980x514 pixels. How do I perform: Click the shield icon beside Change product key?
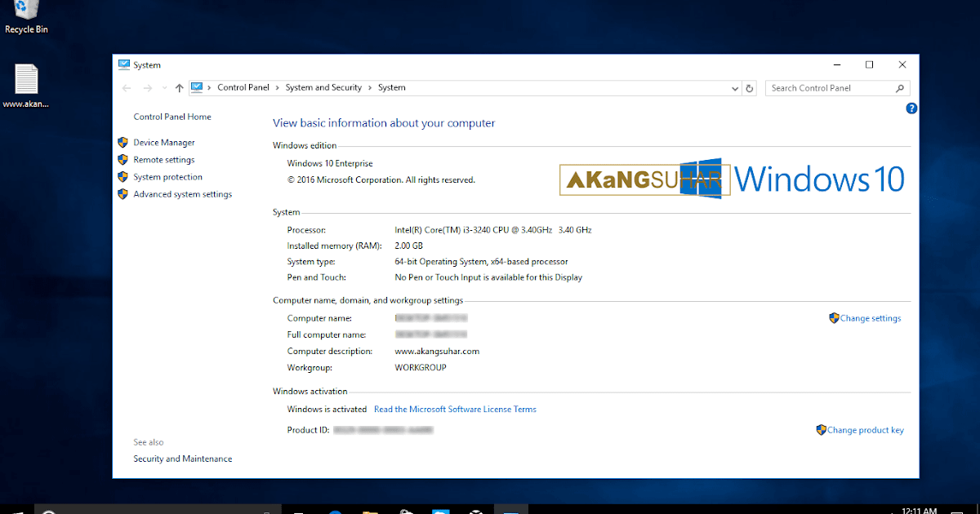click(x=821, y=430)
